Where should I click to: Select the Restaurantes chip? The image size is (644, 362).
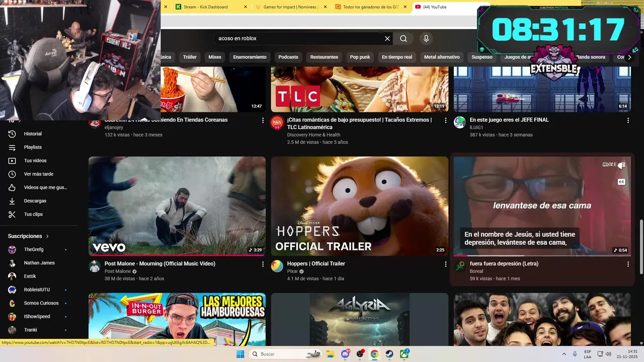(324, 57)
